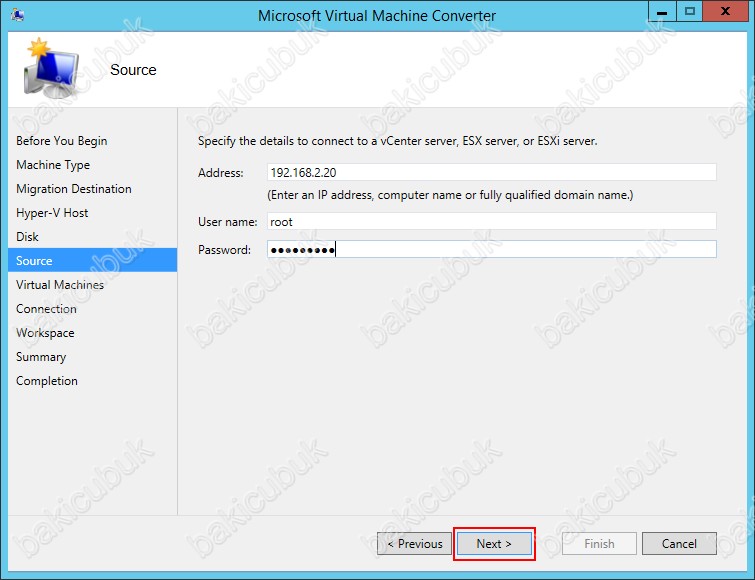
Task: Open the Before You Begin step
Action: [62, 141]
